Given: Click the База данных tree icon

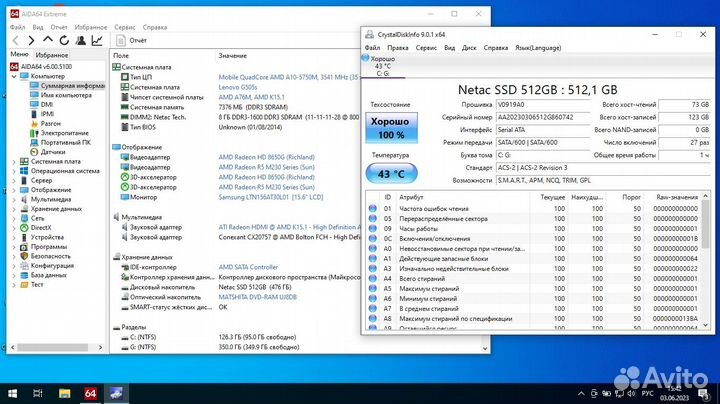Looking at the screenshot, I should point(24,275).
